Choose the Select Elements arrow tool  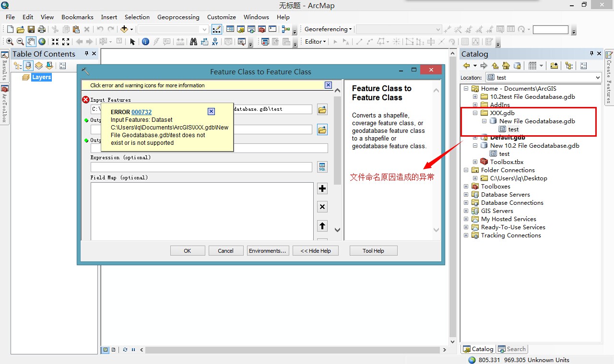pyautogui.click(x=133, y=42)
